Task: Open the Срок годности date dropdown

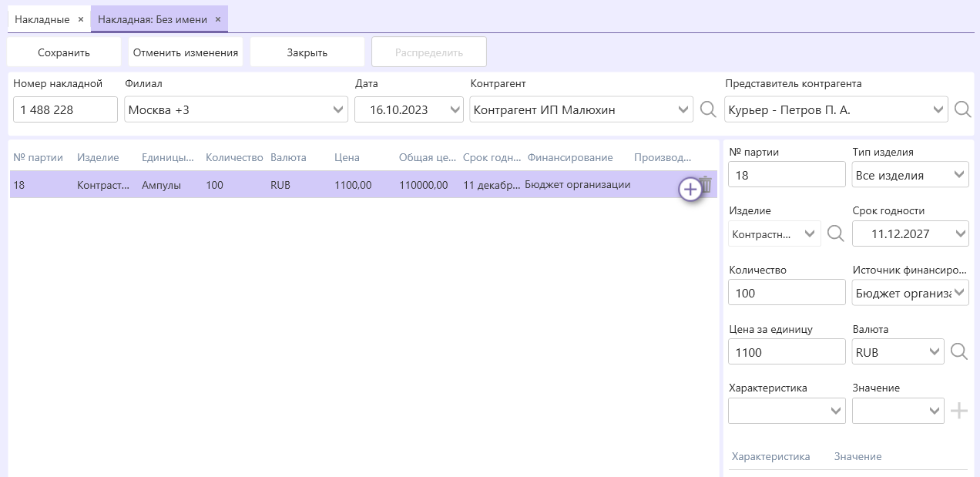Action: coord(960,233)
